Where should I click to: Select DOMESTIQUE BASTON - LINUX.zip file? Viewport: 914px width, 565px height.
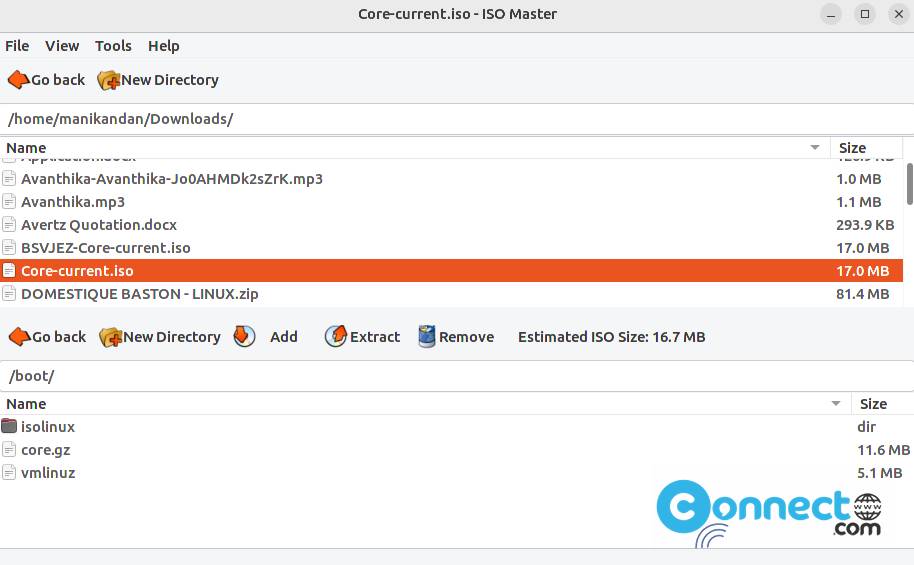pyautogui.click(x=451, y=294)
